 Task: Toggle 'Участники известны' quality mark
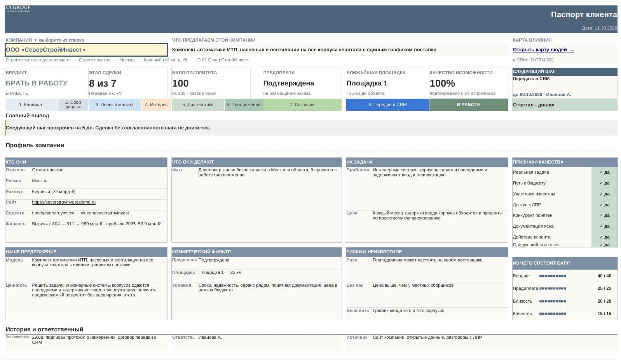pyautogui.click(x=604, y=194)
